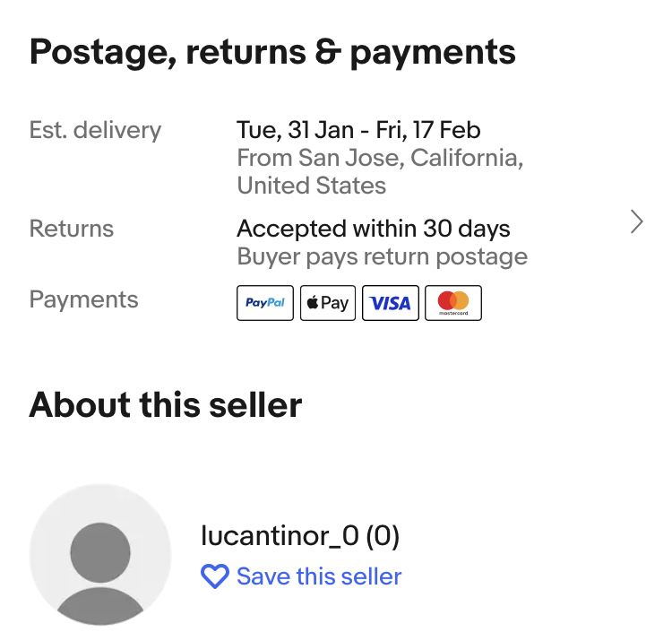Click Buyer pays return postage text

pyautogui.click(x=382, y=257)
